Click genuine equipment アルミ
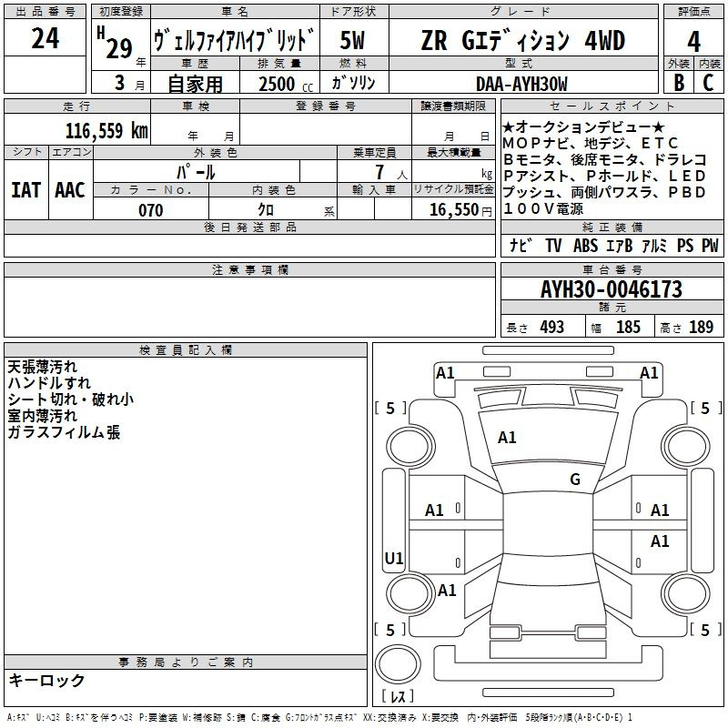The width and height of the screenshot is (728, 728). [654, 246]
